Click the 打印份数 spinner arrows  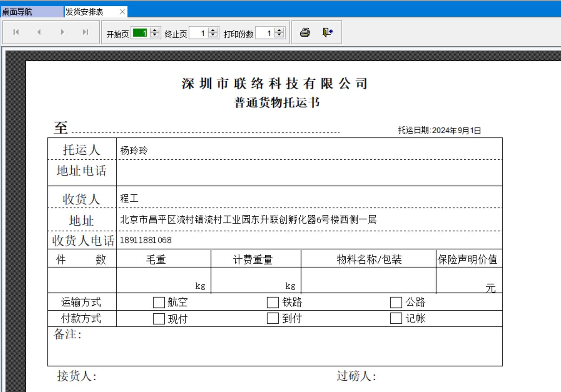(x=279, y=33)
